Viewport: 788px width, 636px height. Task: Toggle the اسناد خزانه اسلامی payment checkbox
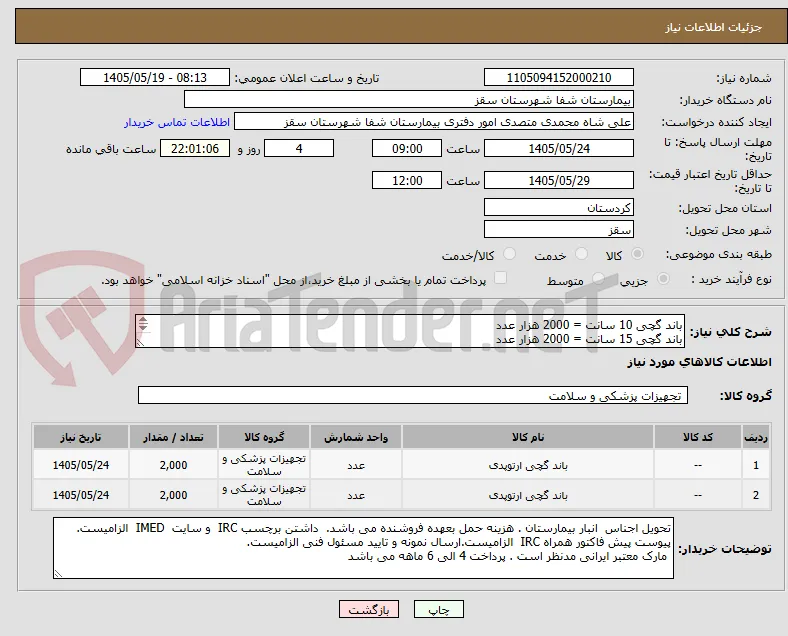pyautogui.click(x=500, y=278)
